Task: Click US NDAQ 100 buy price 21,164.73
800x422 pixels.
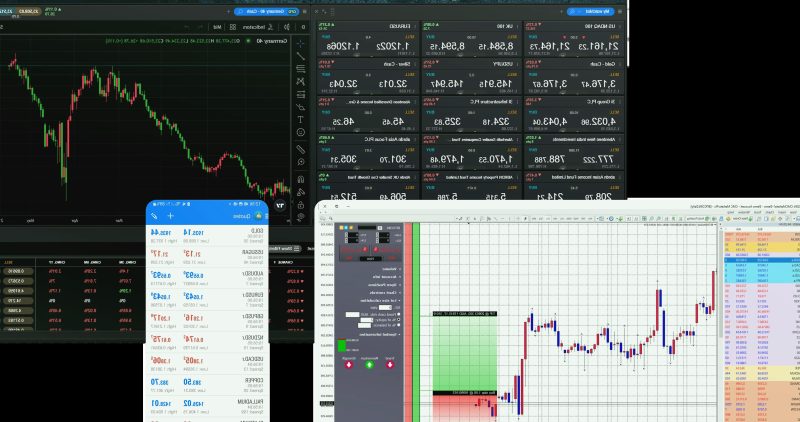Action: 549,46
